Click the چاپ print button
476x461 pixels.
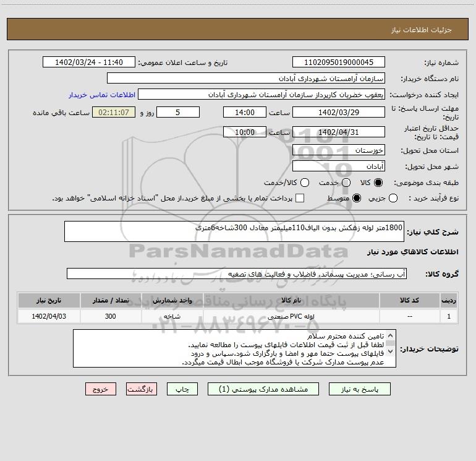point(182,389)
